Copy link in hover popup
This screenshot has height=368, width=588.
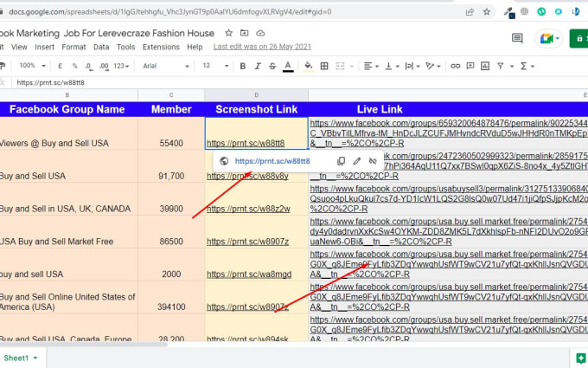pyautogui.click(x=341, y=161)
